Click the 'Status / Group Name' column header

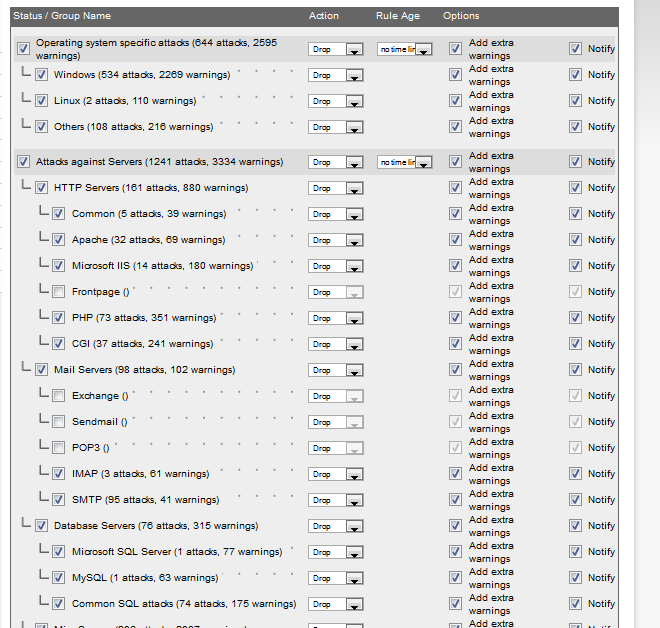pos(62,16)
